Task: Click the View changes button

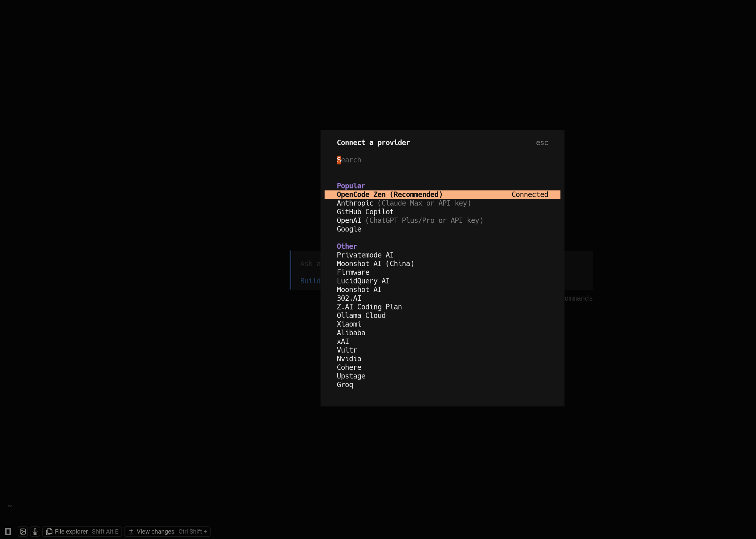Action: coord(167,532)
